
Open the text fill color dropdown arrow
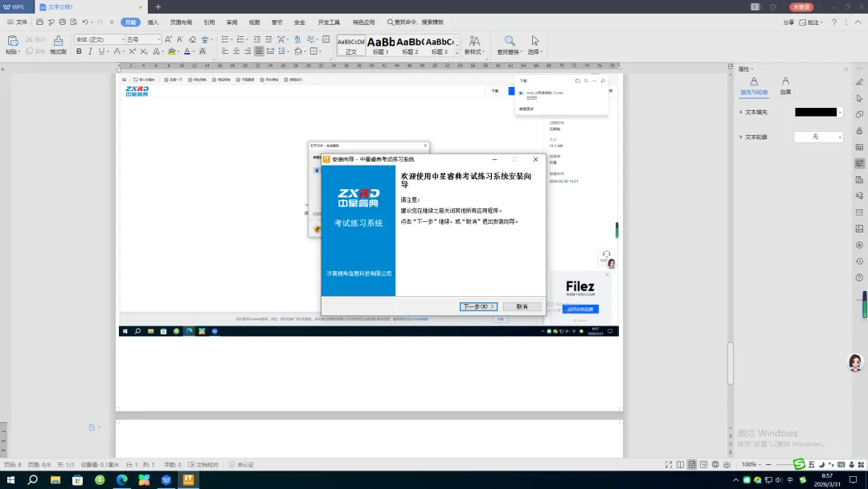840,113
